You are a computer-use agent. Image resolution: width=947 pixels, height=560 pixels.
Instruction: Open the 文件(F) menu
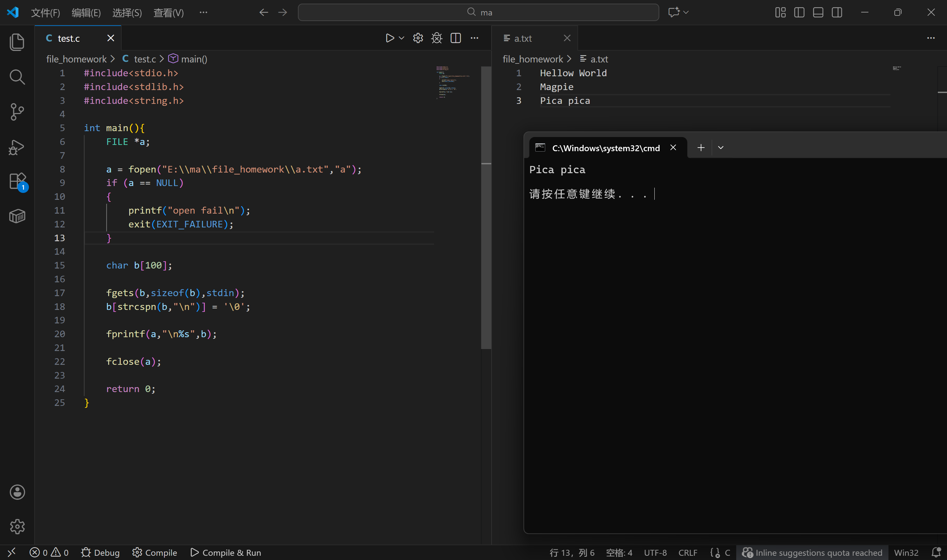[x=45, y=13]
